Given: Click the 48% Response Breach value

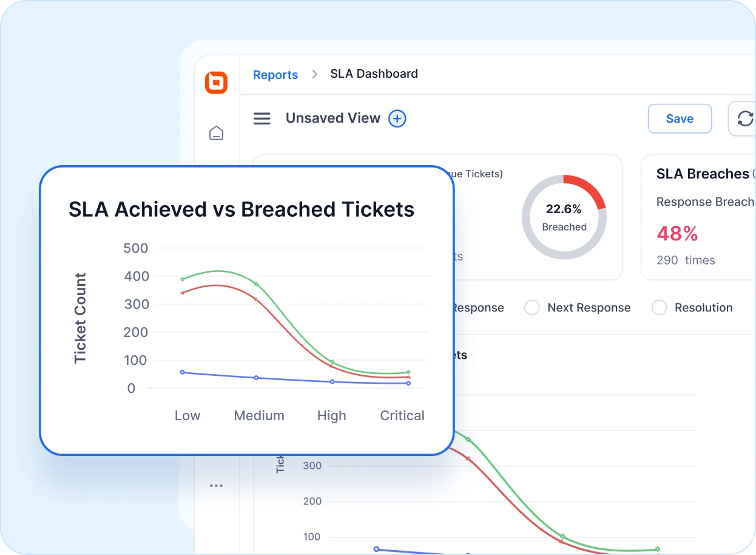Looking at the screenshot, I should tap(677, 233).
